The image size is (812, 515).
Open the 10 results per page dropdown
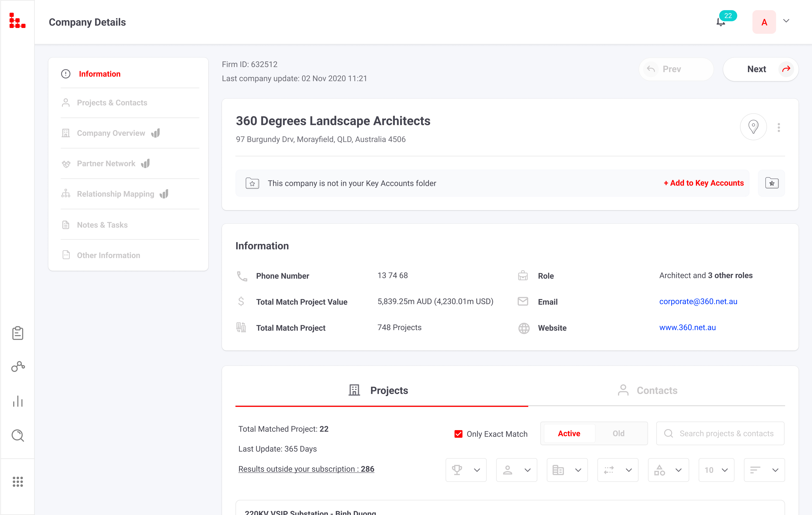pyautogui.click(x=716, y=470)
